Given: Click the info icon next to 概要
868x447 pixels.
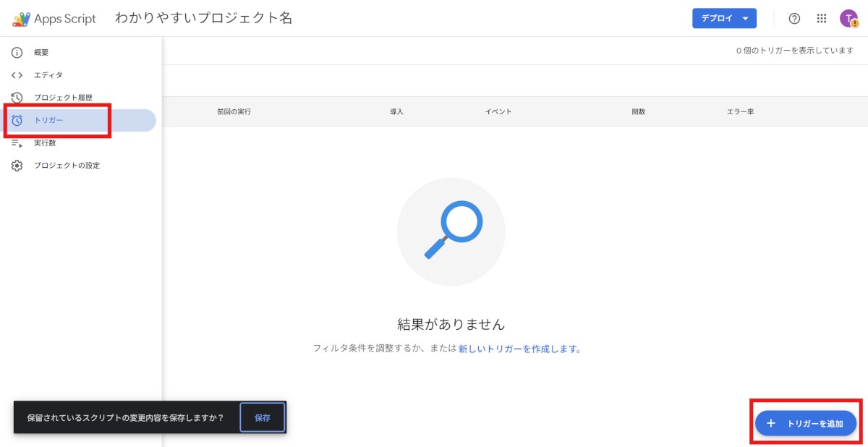Looking at the screenshot, I should tap(17, 53).
